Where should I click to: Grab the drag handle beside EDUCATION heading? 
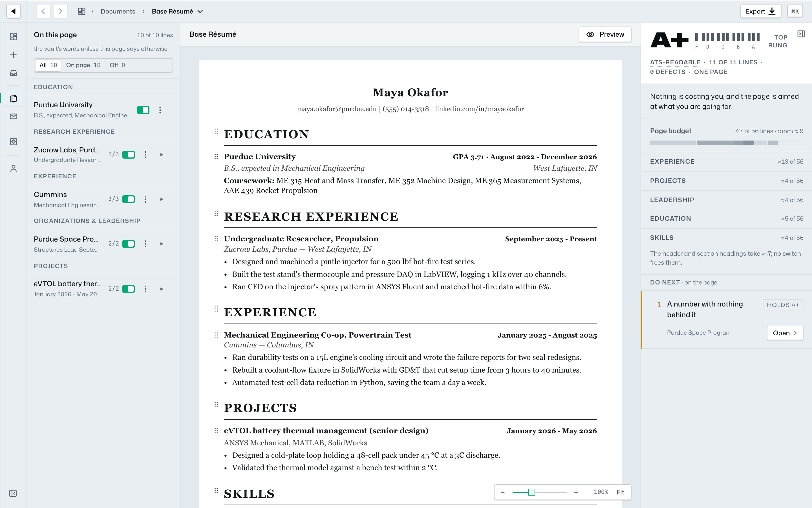216,131
